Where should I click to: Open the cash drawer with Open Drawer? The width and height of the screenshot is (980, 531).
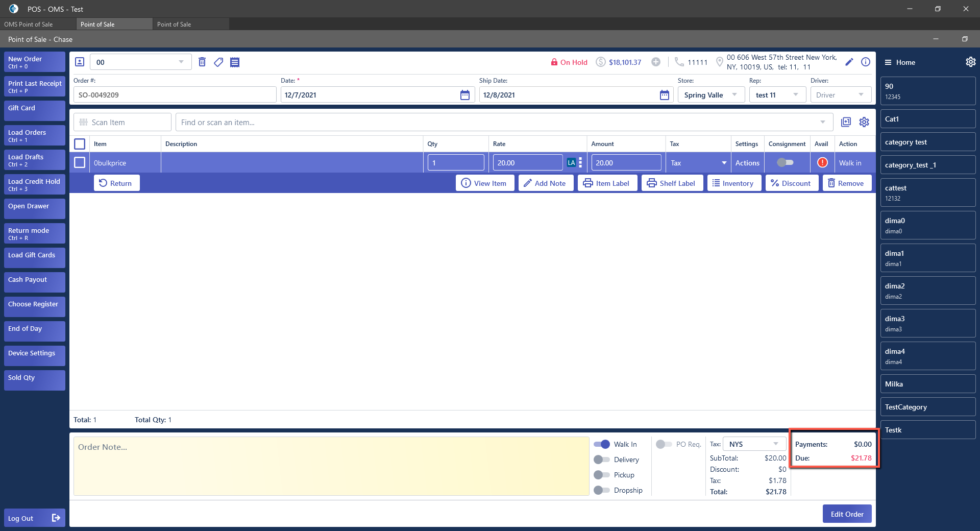coord(35,209)
